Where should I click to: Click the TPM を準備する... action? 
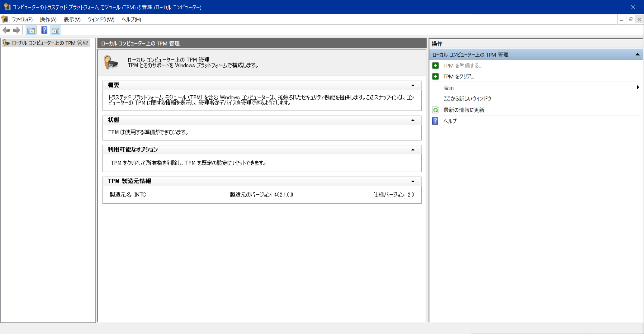[x=462, y=66]
